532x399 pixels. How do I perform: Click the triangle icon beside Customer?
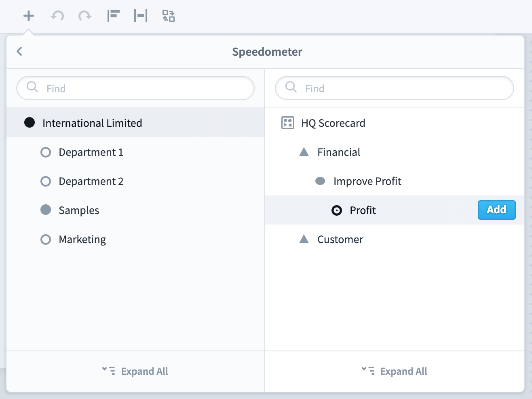(304, 239)
